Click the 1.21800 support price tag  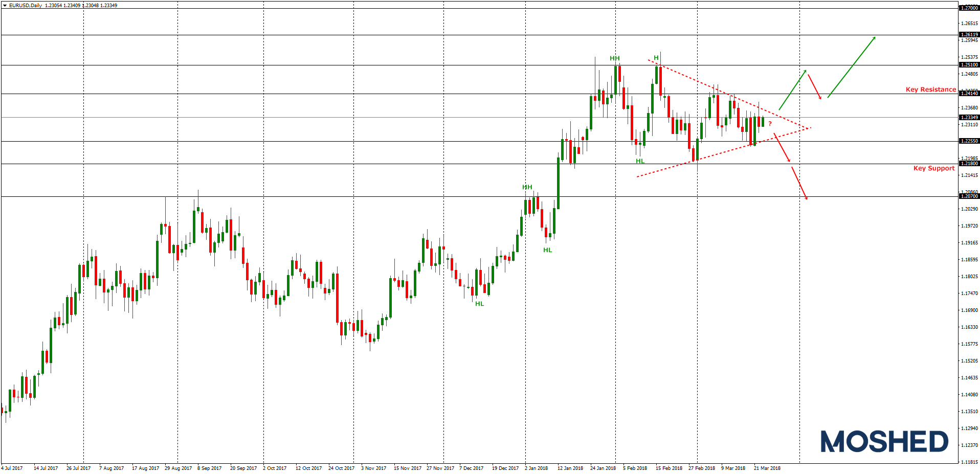[x=970, y=164]
